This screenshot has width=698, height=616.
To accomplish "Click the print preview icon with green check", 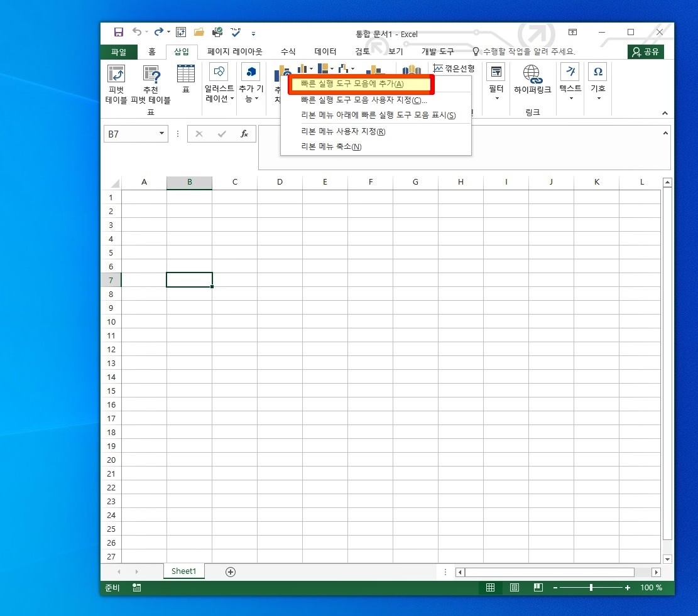I will (217, 31).
